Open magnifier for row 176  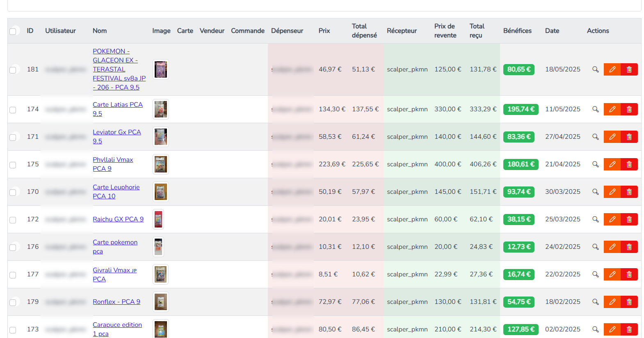tap(595, 247)
